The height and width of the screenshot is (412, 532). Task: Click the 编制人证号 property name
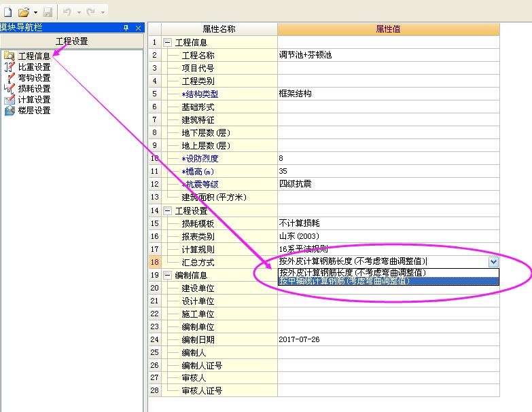202,365
